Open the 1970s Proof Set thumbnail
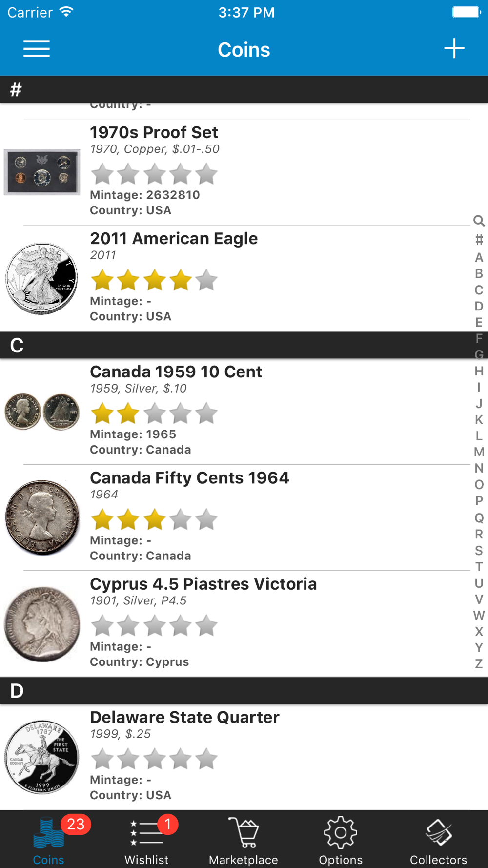 [42, 172]
